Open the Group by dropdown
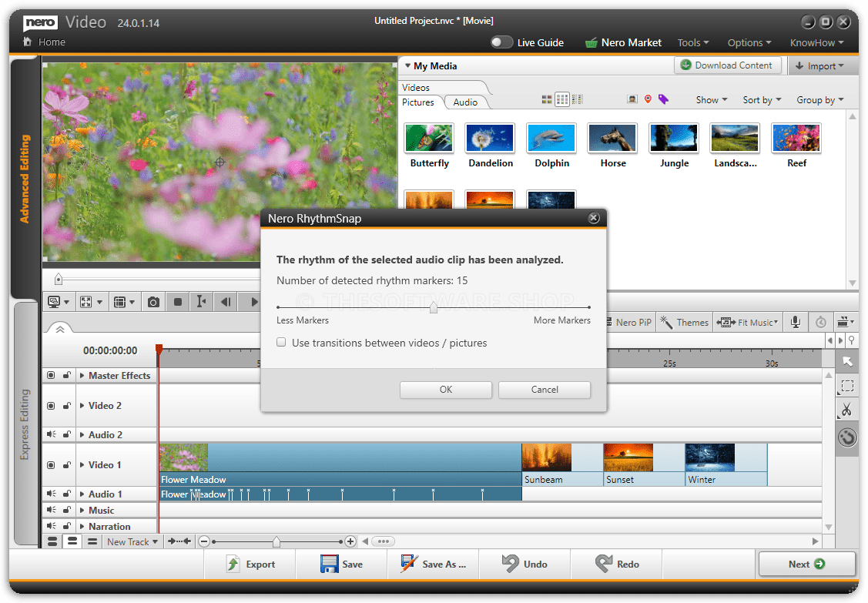This screenshot has width=868, height=603. click(819, 99)
